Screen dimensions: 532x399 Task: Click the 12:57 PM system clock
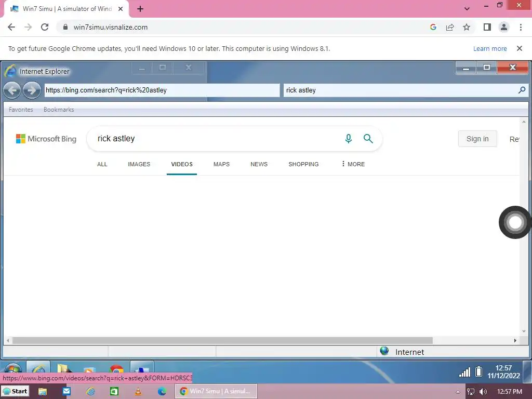[510, 392]
